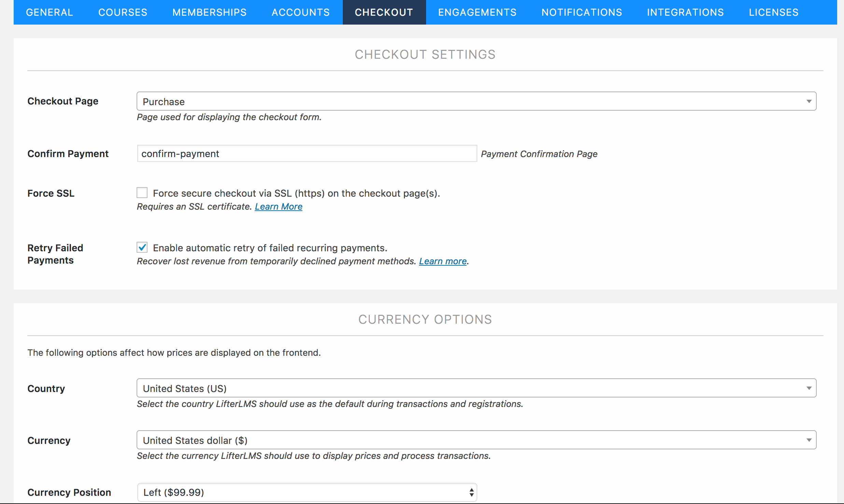
Task: Open the General settings tab
Action: coord(50,12)
